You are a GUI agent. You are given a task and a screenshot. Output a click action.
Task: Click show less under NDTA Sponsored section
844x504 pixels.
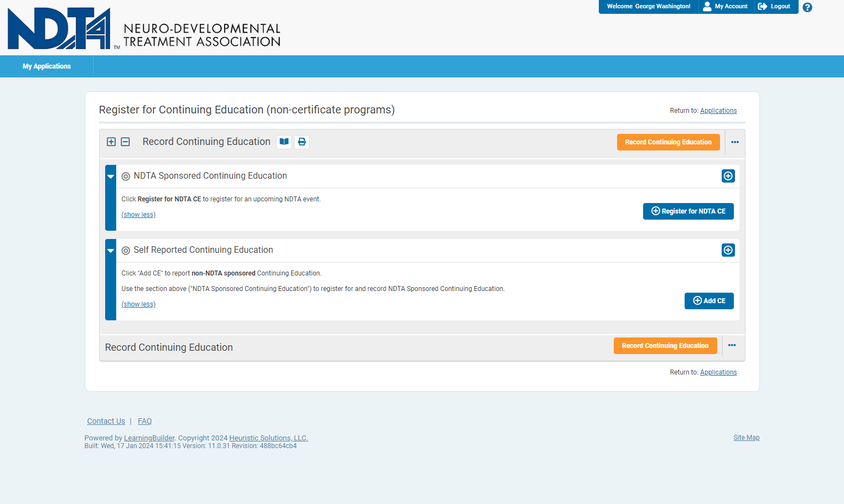click(138, 215)
